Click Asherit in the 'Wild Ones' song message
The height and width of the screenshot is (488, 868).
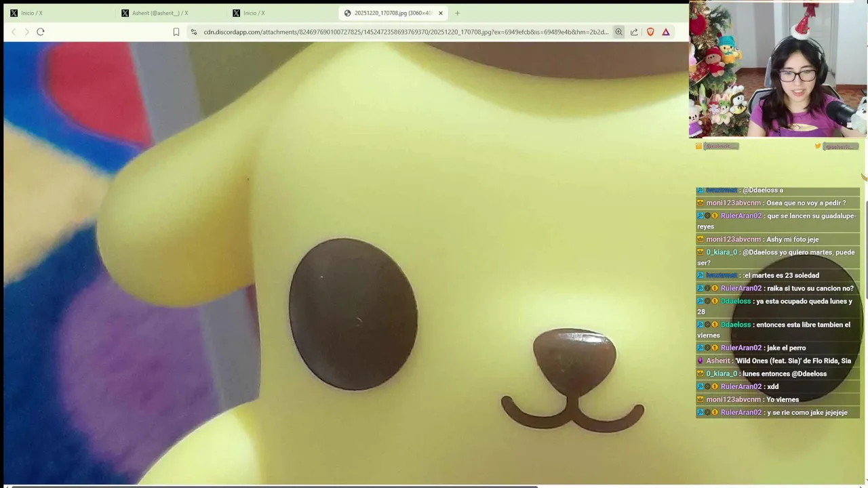tap(718, 361)
